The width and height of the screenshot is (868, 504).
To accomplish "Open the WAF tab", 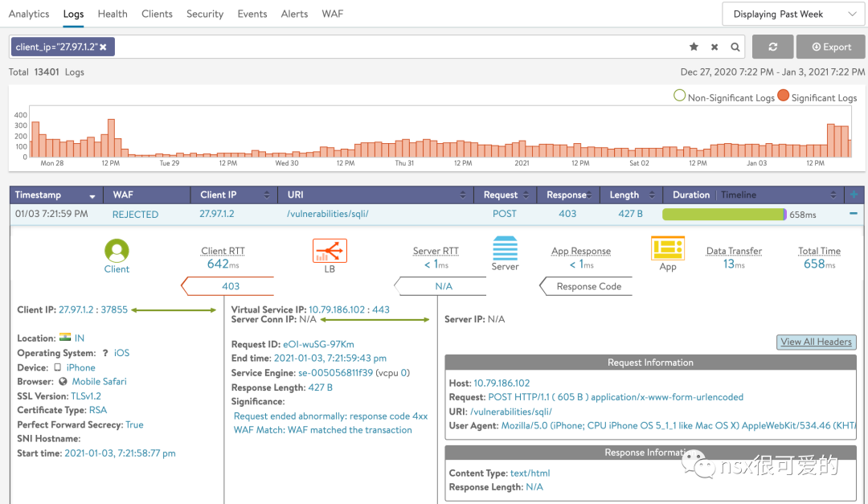I will click(x=333, y=14).
